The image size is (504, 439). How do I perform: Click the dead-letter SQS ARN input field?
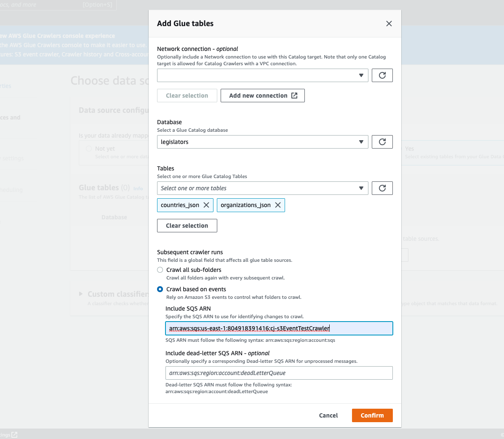pyautogui.click(x=279, y=373)
